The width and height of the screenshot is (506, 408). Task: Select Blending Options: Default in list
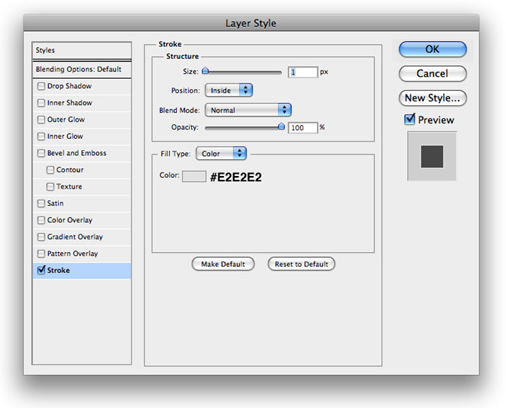(x=82, y=69)
